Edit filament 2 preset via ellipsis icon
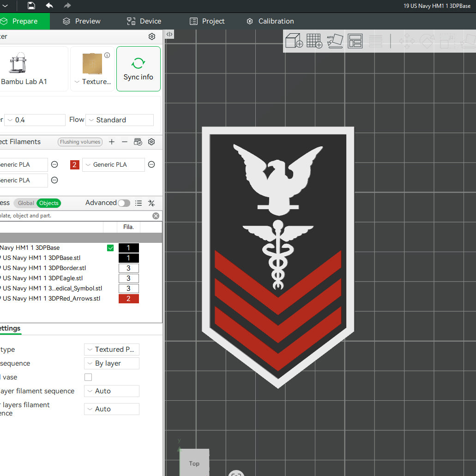This screenshot has width=476, height=476. 151,164
